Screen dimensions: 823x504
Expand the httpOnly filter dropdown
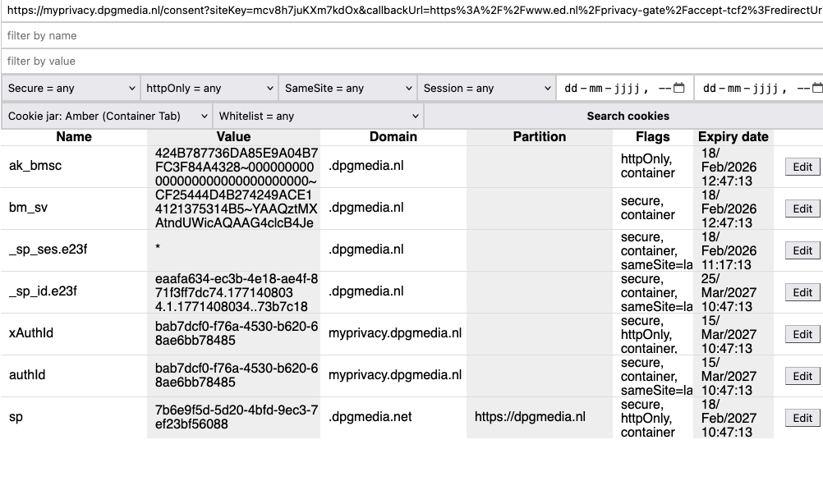click(209, 89)
